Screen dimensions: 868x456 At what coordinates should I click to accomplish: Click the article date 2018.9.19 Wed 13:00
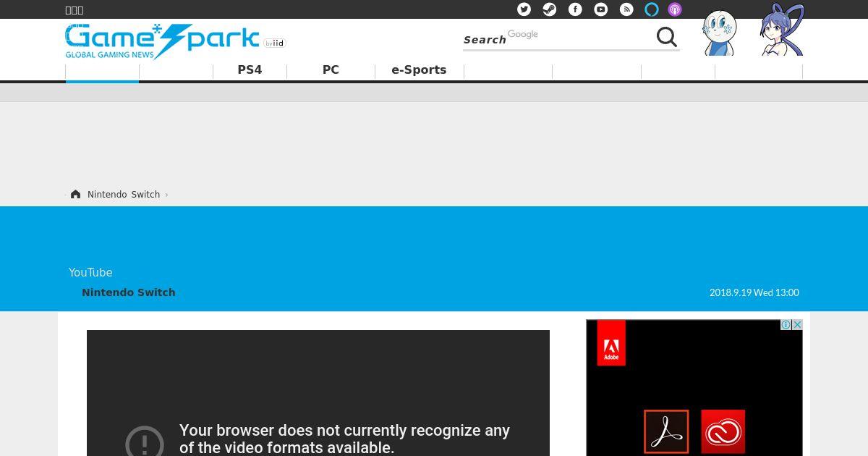coord(754,293)
